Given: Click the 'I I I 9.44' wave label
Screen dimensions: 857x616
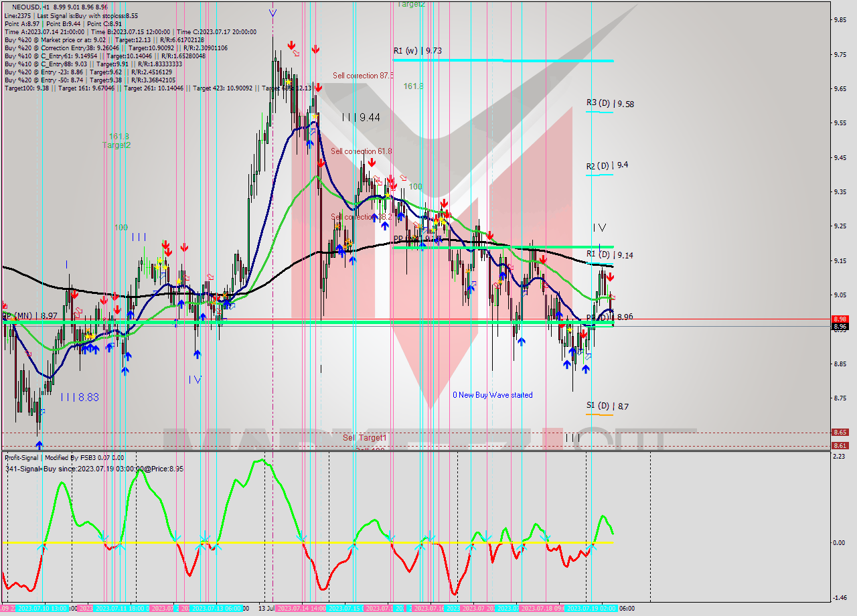Looking at the screenshot, I should click(361, 117).
